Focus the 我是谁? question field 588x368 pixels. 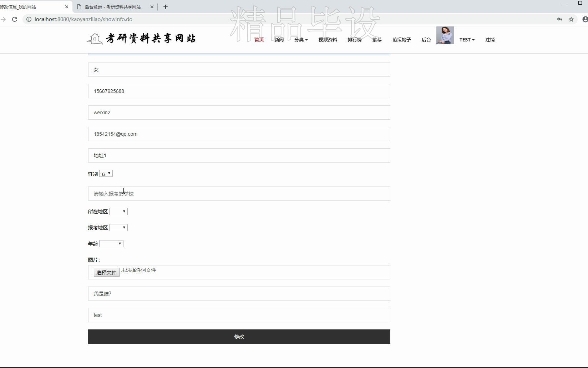(239, 294)
